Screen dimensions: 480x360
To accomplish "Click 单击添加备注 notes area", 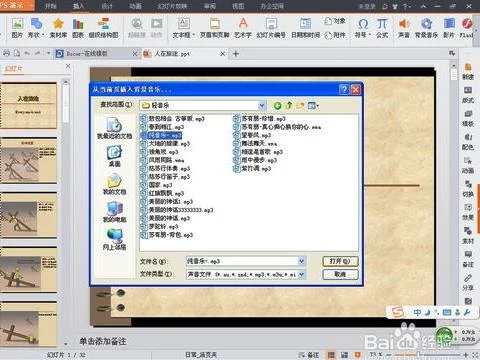I will click(x=103, y=341).
